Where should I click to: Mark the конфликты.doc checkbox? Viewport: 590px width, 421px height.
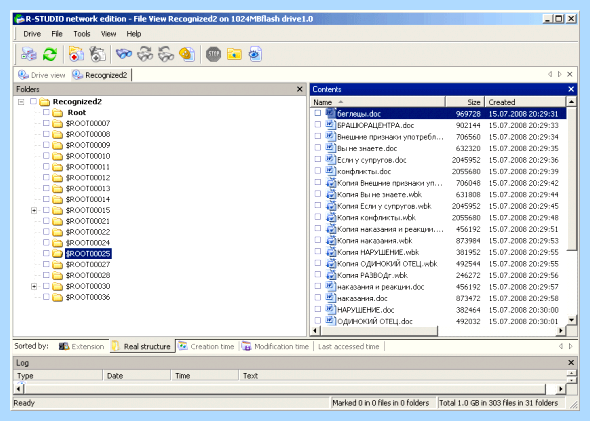coord(318,171)
